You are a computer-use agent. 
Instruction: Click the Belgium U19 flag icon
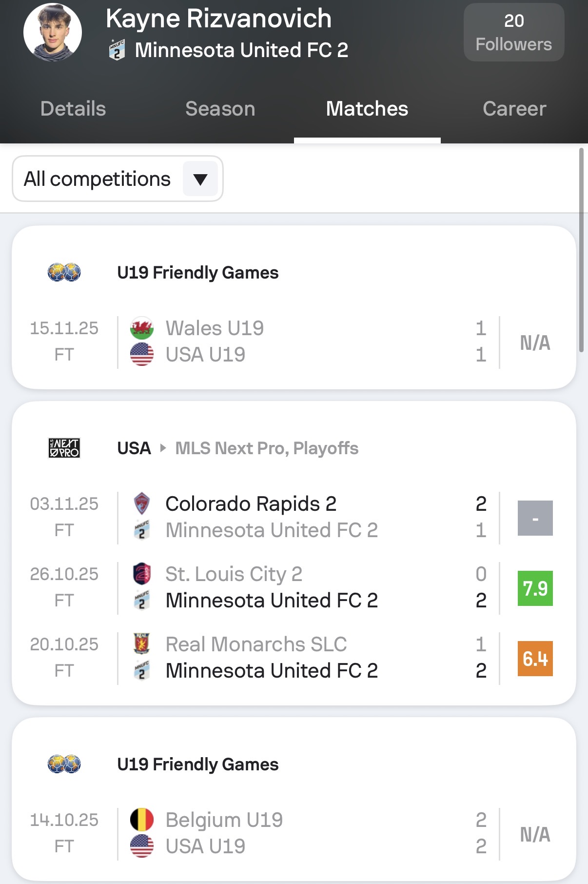(142, 820)
